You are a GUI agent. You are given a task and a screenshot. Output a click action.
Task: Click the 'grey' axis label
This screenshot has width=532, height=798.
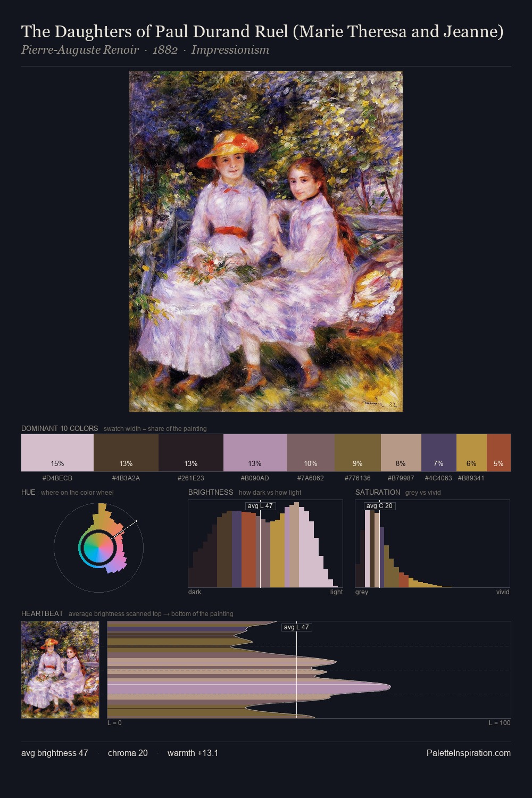pyautogui.click(x=362, y=592)
